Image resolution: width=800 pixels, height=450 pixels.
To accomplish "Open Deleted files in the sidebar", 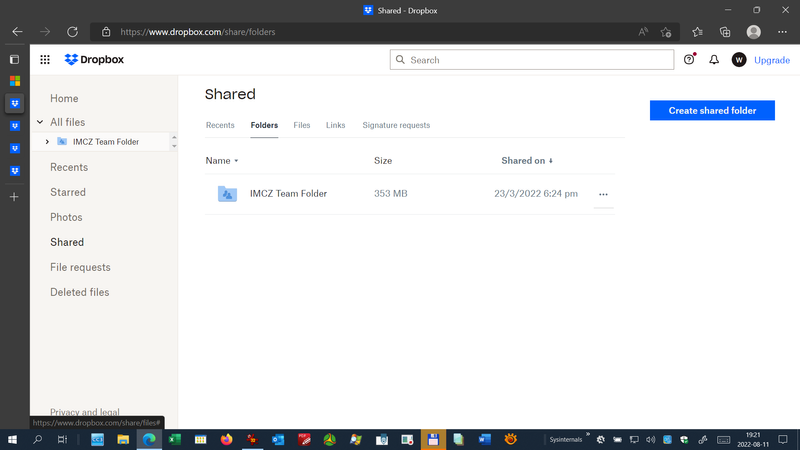I will 80,292.
